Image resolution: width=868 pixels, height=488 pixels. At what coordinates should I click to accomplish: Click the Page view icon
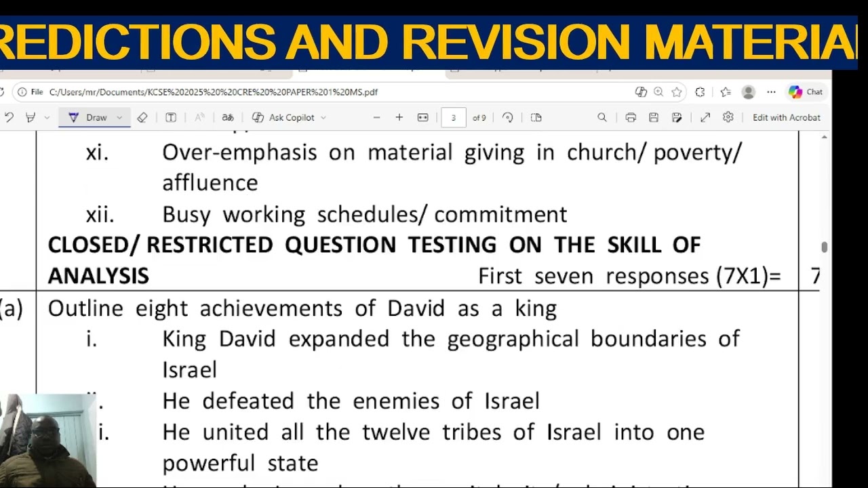(536, 117)
